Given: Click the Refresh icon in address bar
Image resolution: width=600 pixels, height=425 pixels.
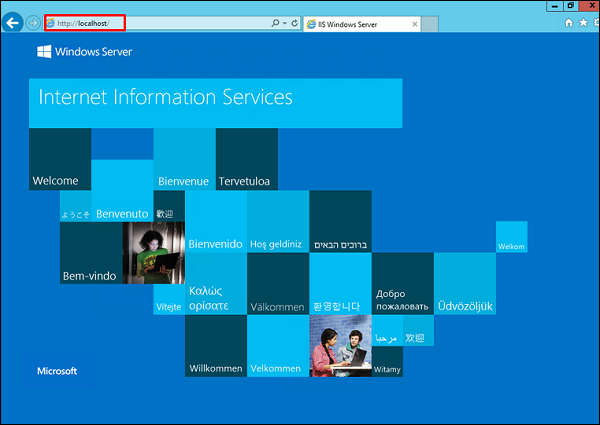Looking at the screenshot, I should pyautogui.click(x=294, y=22).
